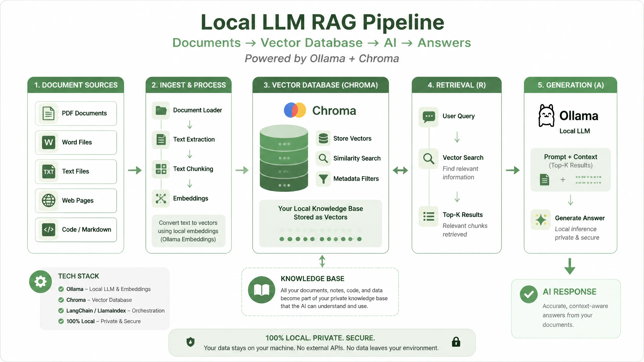Click the Tech Stack gear icon
The height and width of the screenshot is (362, 644).
click(41, 282)
